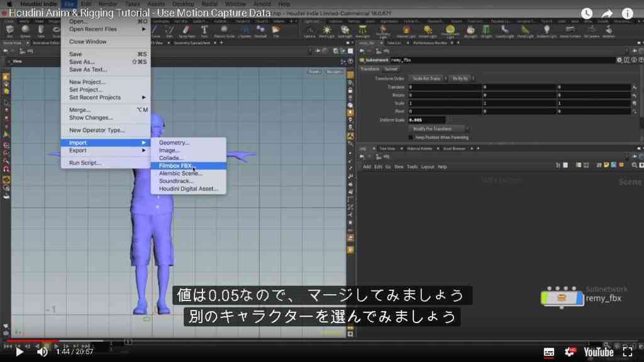This screenshot has height=362, width=644.
Task: Enable Keep Position When Parenting checkbox
Action: [411, 138]
